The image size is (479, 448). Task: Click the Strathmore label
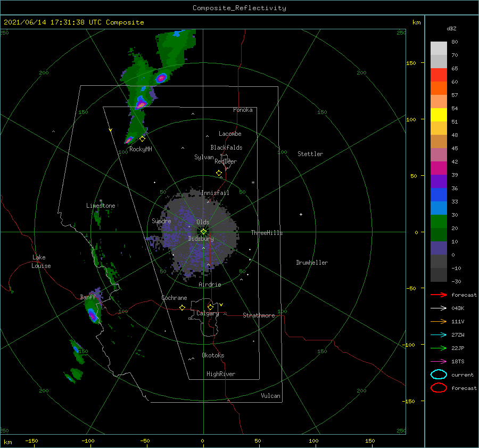pyautogui.click(x=259, y=315)
